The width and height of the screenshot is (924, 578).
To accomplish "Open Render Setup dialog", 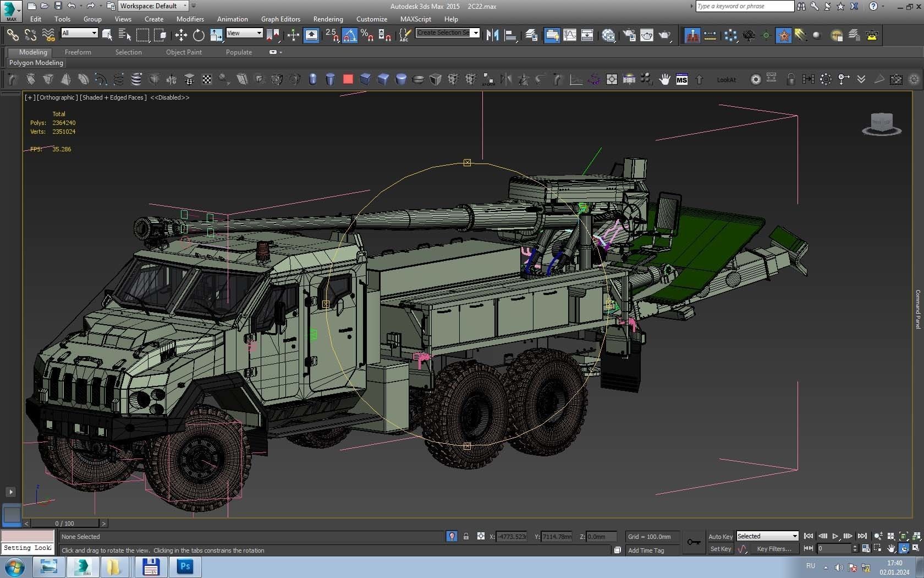I will (629, 35).
